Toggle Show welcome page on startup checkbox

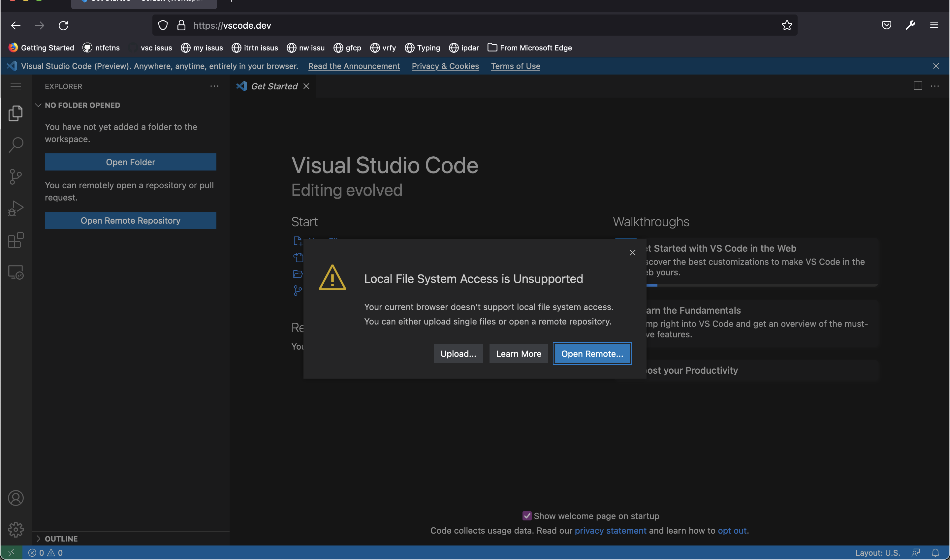coord(527,516)
